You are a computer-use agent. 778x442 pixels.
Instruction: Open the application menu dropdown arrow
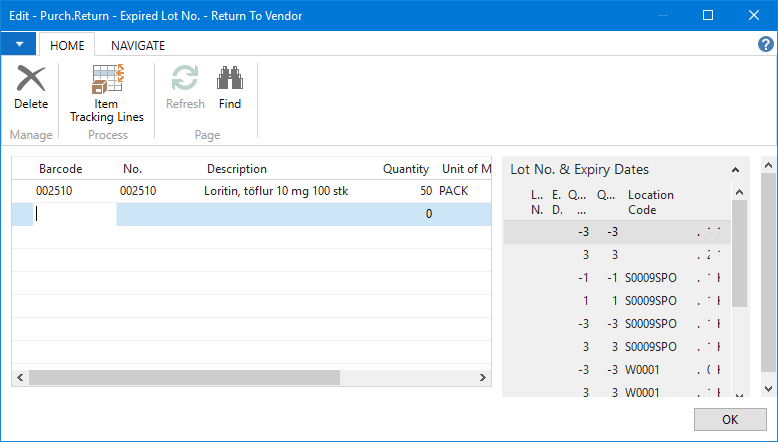click(20, 45)
